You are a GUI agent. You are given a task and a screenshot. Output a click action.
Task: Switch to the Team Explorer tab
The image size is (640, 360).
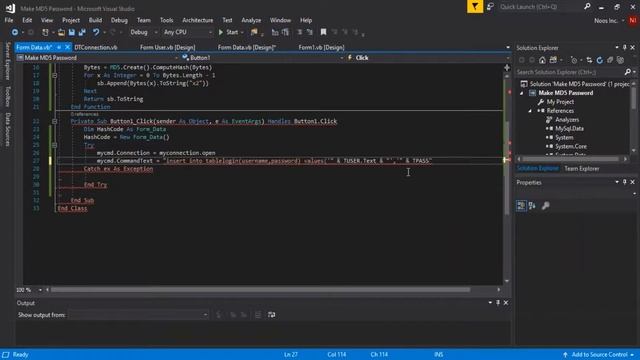click(582, 169)
